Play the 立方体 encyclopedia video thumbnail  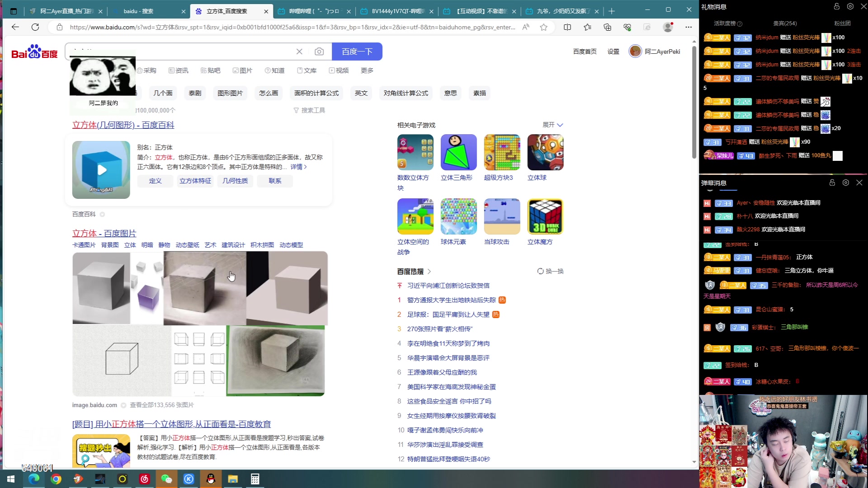pos(101,170)
